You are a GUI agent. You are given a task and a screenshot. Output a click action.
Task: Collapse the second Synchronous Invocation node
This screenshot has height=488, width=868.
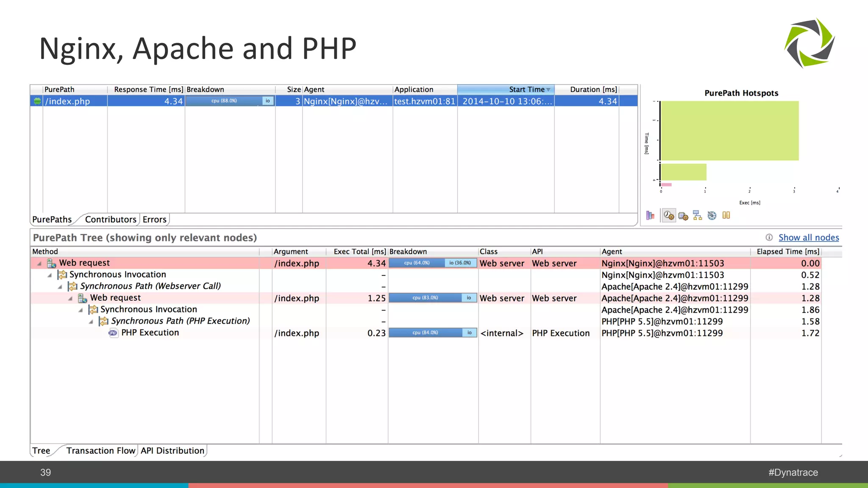81,310
